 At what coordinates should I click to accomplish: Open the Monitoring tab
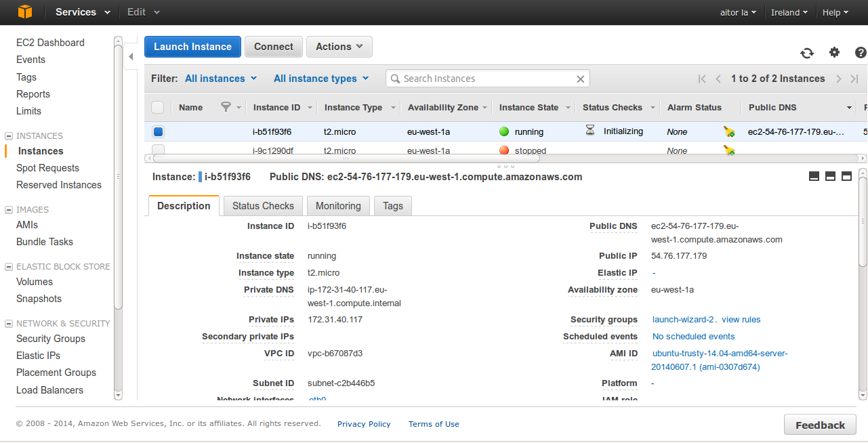pyautogui.click(x=338, y=206)
